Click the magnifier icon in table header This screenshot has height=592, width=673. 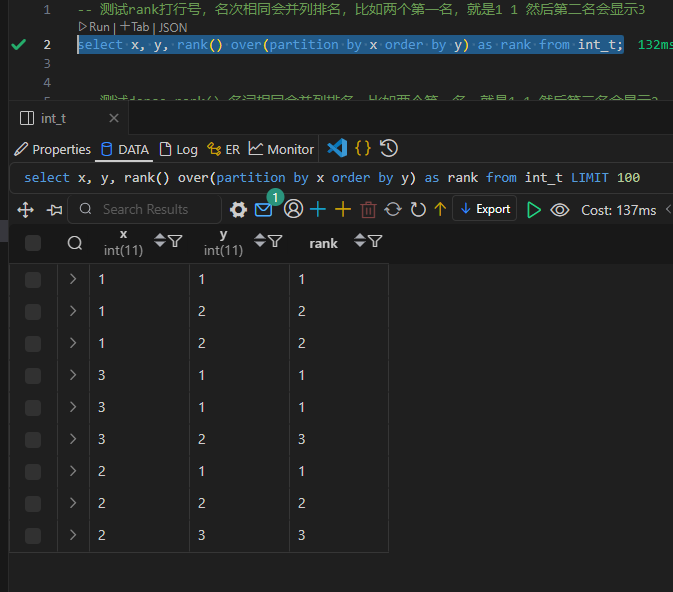75,243
